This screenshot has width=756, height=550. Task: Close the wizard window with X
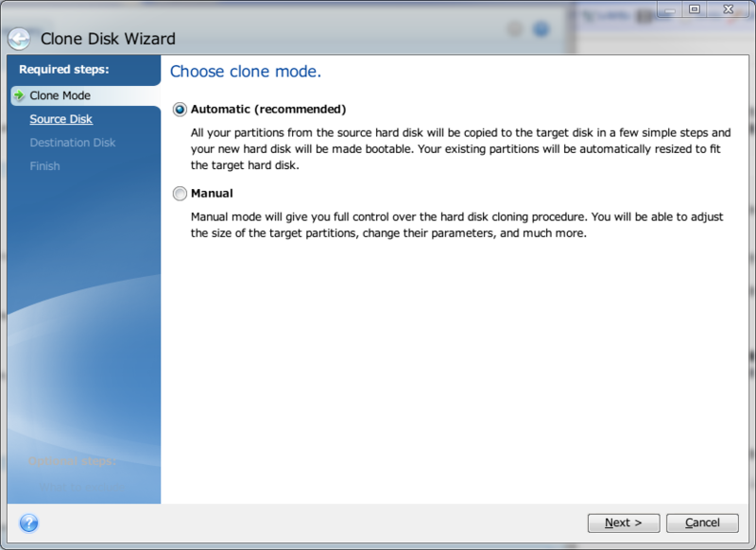728,9
